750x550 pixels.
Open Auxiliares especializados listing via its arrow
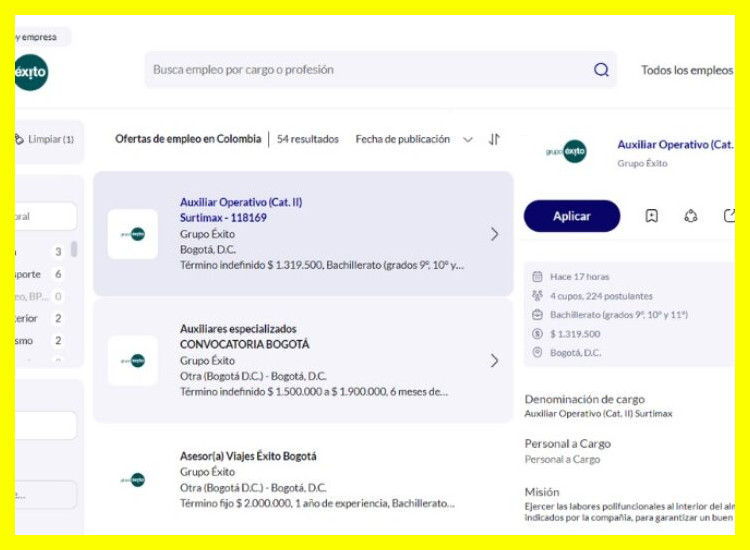point(495,361)
